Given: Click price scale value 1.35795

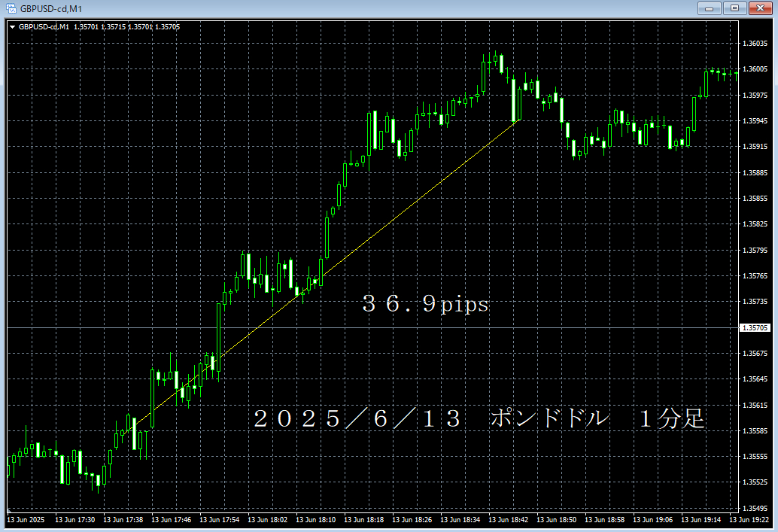Looking at the screenshot, I should pos(755,250).
